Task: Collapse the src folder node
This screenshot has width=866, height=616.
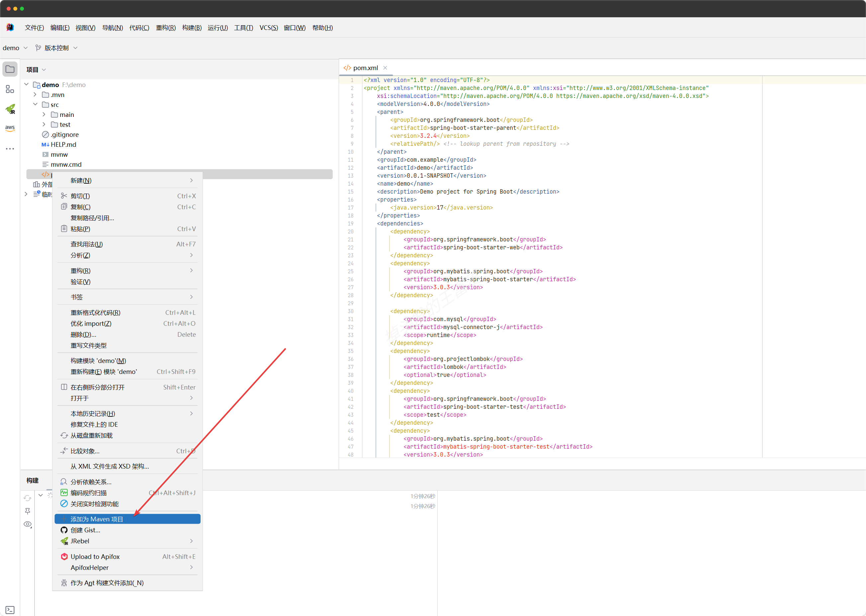Action: click(35, 104)
